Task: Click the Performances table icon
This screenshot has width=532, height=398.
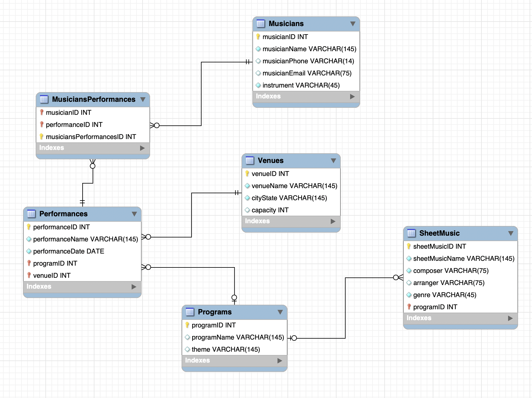Action: pyautogui.click(x=31, y=214)
